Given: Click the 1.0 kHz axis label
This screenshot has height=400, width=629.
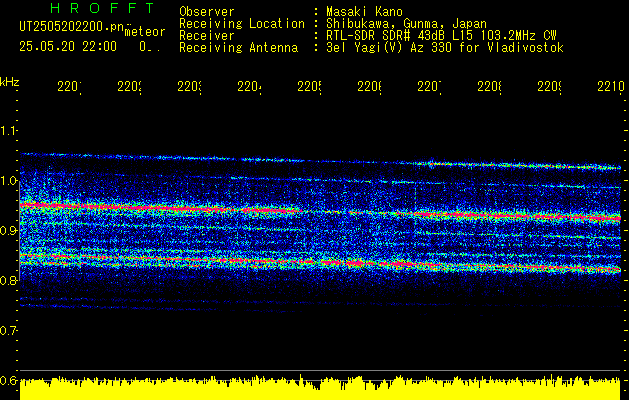Looking at the screenshot, I should pyautogui.click(x=8, y=181).
